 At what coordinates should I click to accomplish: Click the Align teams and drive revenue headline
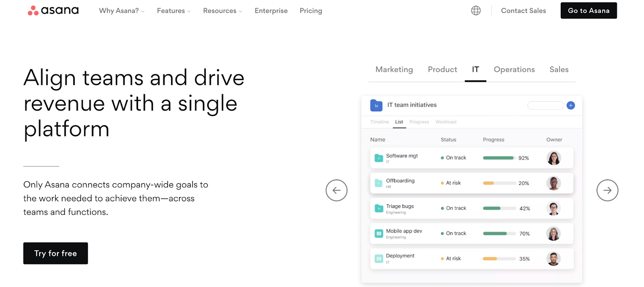(x=134, y=103)
